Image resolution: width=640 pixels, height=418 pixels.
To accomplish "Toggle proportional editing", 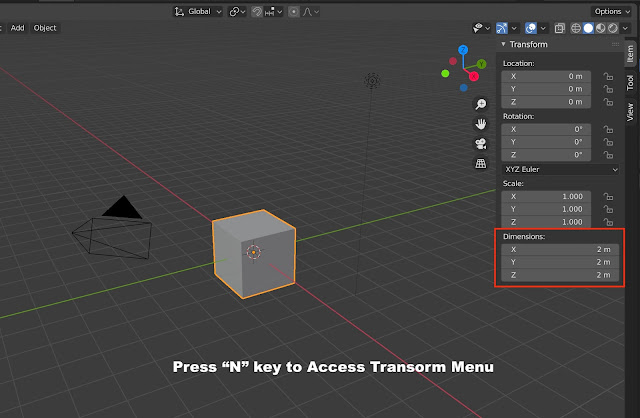I will point(293,11).
